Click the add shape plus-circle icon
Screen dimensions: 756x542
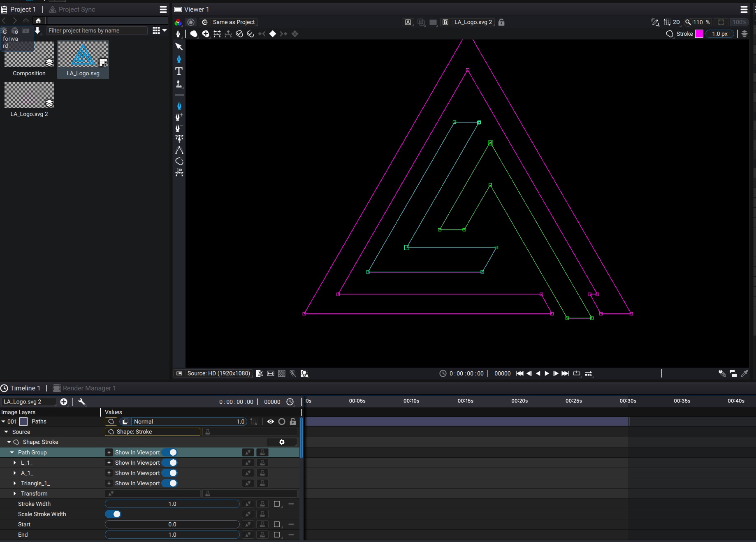coord(205,34)
